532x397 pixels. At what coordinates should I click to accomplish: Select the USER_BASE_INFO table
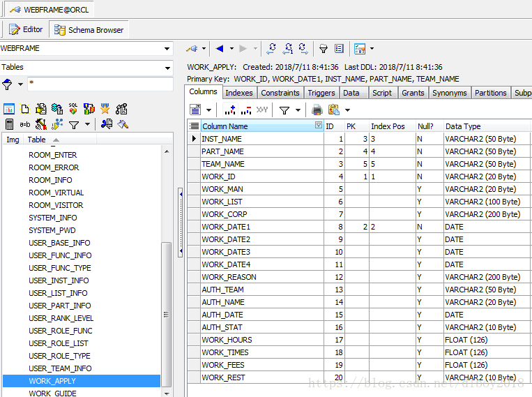pyautogui.click(x=59, y=243)
